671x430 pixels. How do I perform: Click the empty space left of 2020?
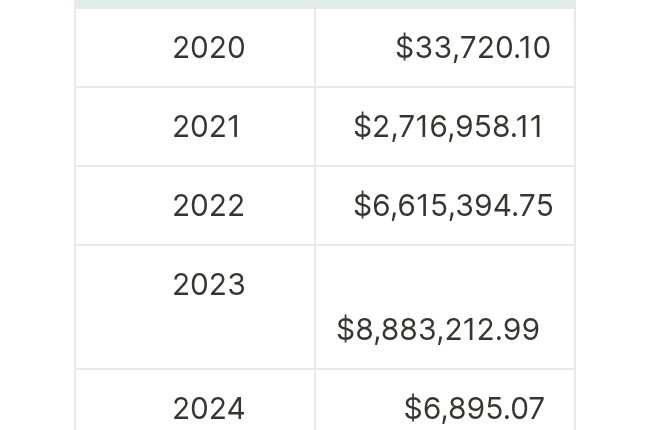coord(120,48)
